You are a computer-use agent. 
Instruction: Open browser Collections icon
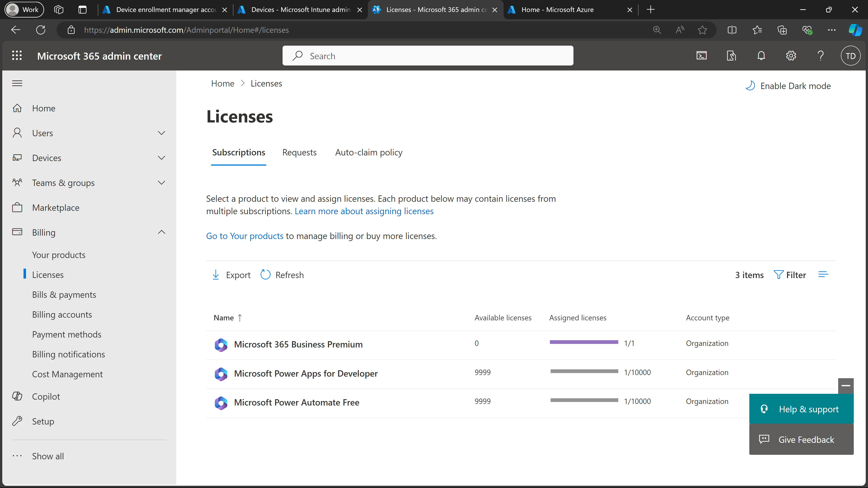coord(782,30)
